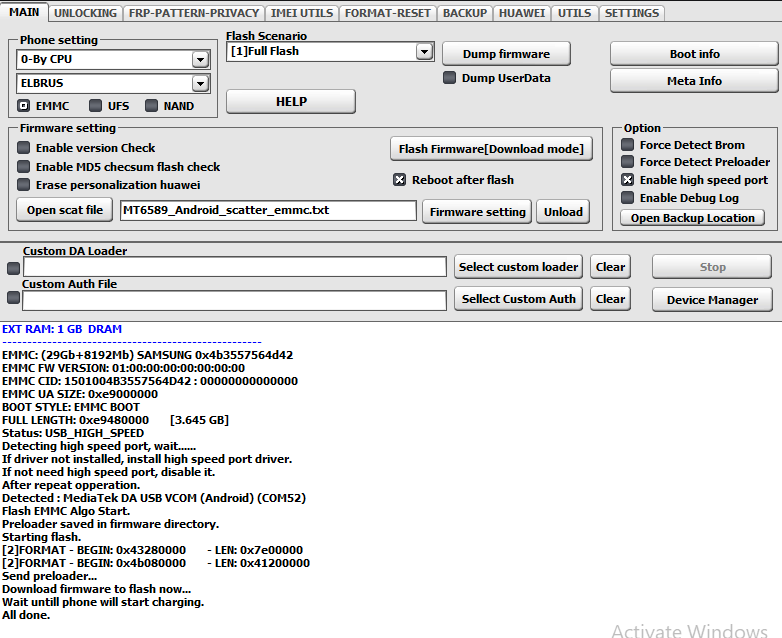Viewport: 782px width, 638px height.
Task: Open the BACKUP tab
Action: pos(465,13)
